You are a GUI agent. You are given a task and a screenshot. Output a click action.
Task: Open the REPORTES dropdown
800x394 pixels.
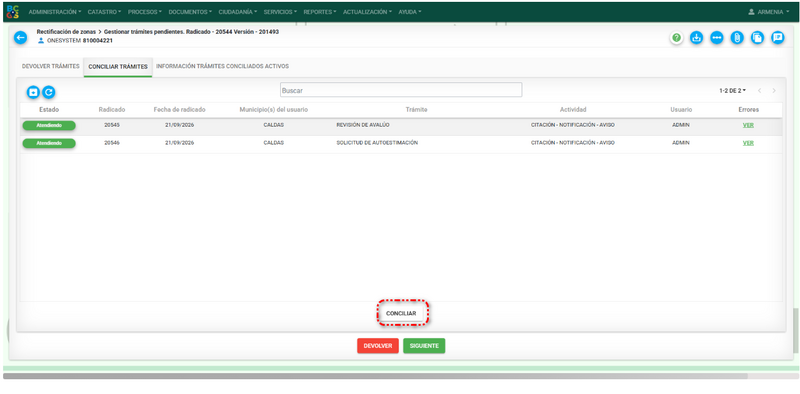(319, 12)
